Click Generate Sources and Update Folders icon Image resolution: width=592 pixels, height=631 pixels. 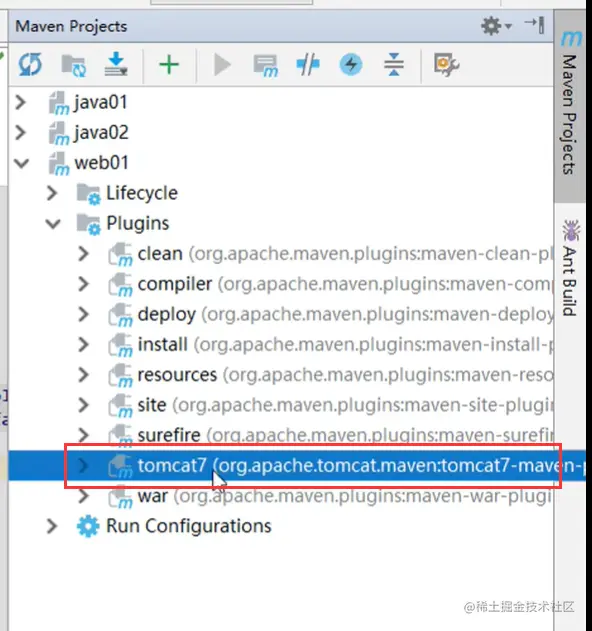(74, 65)
